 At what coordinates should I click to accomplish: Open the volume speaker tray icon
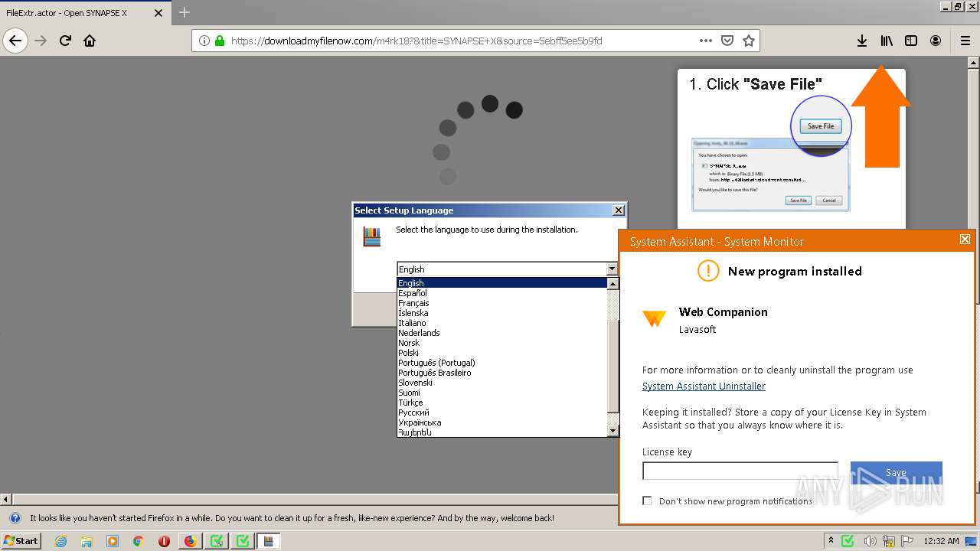(871, 541)
